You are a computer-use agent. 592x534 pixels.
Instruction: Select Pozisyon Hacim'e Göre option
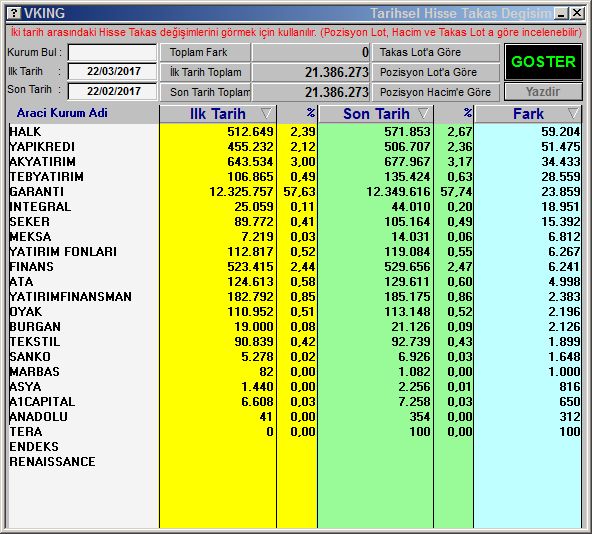pyautogui.click(x=436, y=92)
